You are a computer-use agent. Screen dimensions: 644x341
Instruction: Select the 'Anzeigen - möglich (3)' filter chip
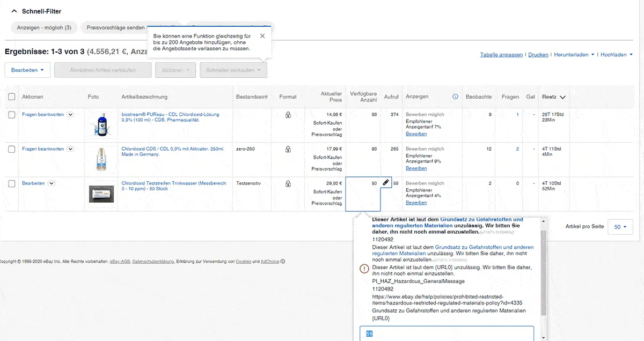[x=44, y=27]
